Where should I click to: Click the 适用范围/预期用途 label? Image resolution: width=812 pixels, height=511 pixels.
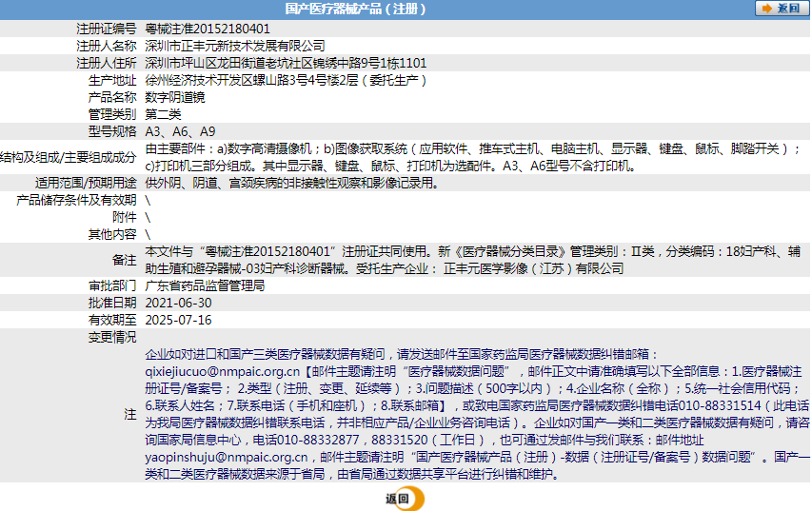click(x=86, y=183)
